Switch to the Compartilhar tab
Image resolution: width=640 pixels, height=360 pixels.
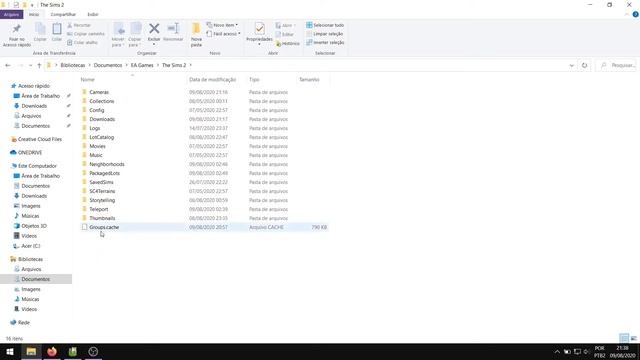click(x=63, y=14)
